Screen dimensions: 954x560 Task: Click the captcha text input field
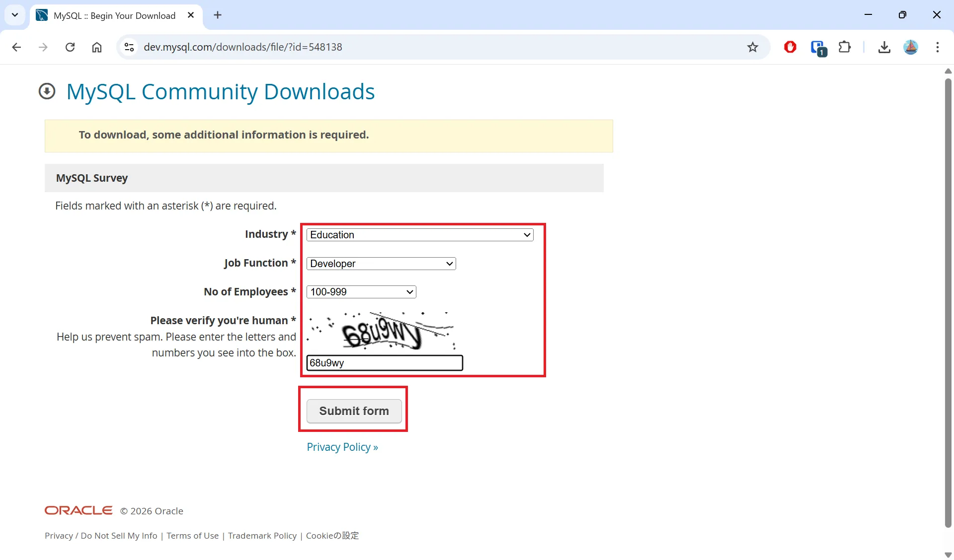[x=385, y=363]
